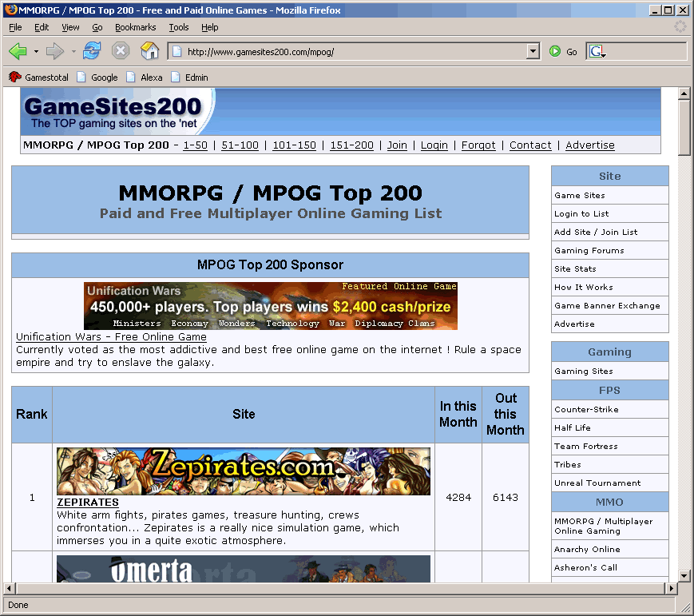The width and height of the screenshot is (694, 616).
Task: Open the Bookmarks menu
Action: tap(135, 27)
